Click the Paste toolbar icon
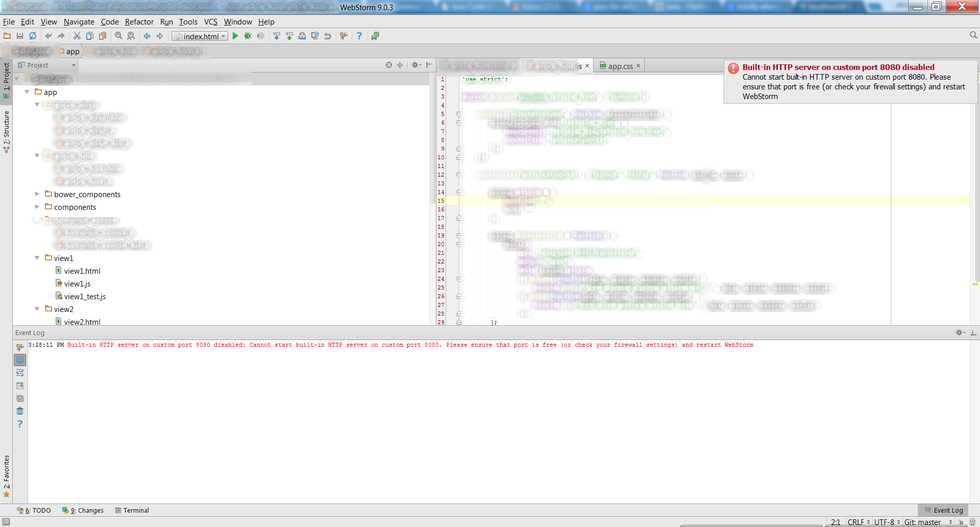980x527 pixels. coord(103,36)
